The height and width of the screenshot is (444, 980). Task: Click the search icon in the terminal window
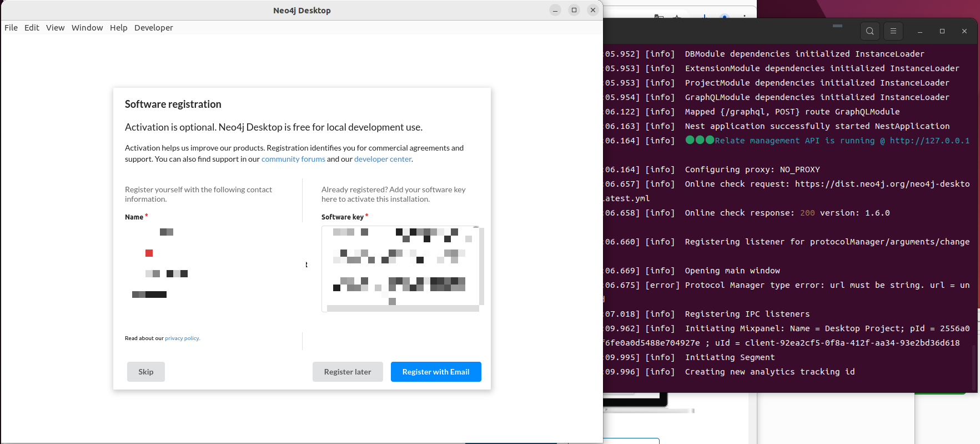click(x=870, y=31)
